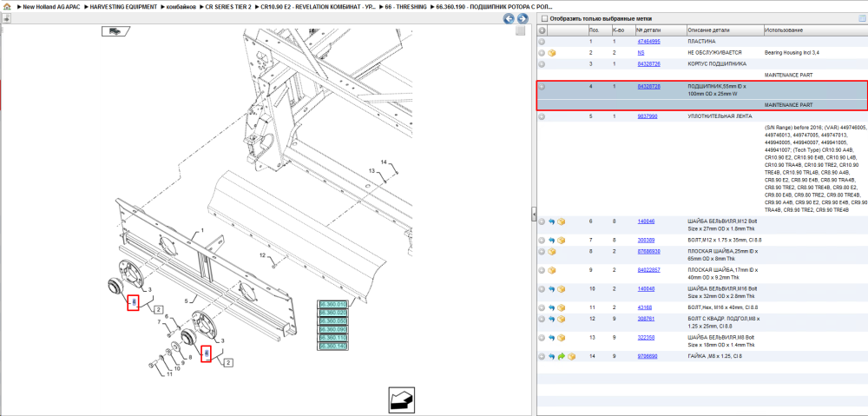Sort by the 'Описание детали' column header
This screenshot has width=868, height=416.
[725, 30]
